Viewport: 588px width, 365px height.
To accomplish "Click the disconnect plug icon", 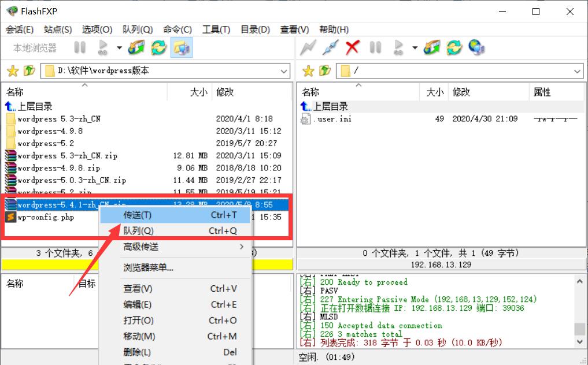I will [x=330, y=47].
